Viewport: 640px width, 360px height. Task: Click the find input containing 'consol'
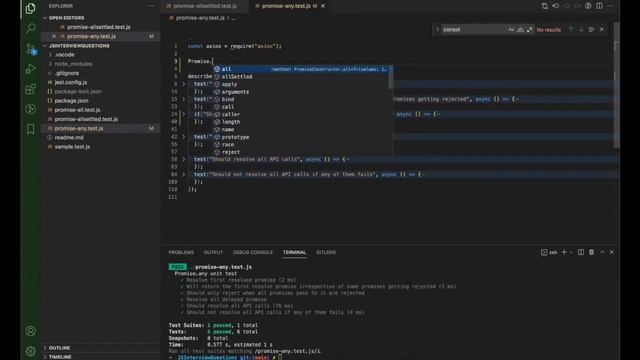pos(473,29)
